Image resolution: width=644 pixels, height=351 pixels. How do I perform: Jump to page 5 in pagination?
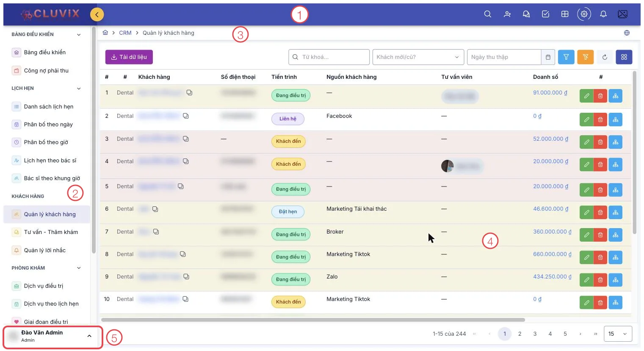coord(565,334)
